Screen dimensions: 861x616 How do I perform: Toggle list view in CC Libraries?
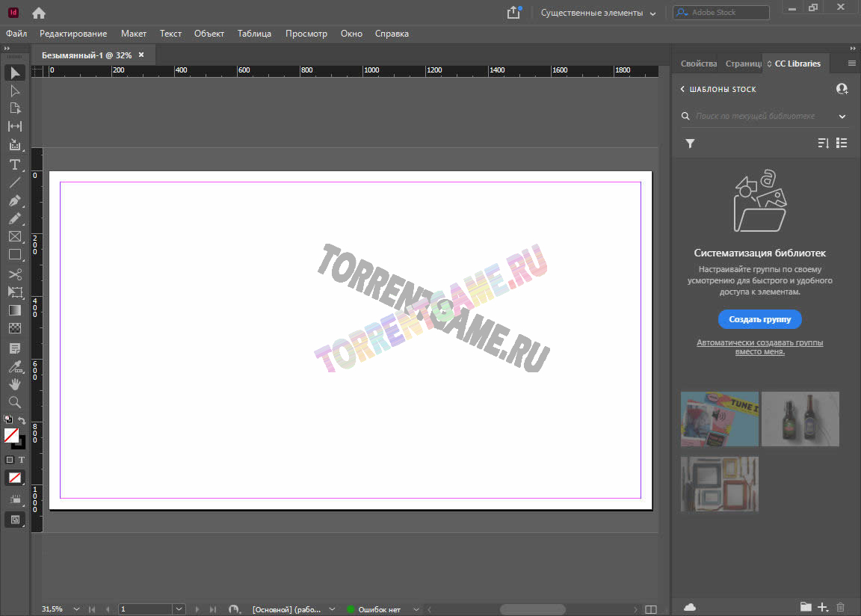(842, 143)
